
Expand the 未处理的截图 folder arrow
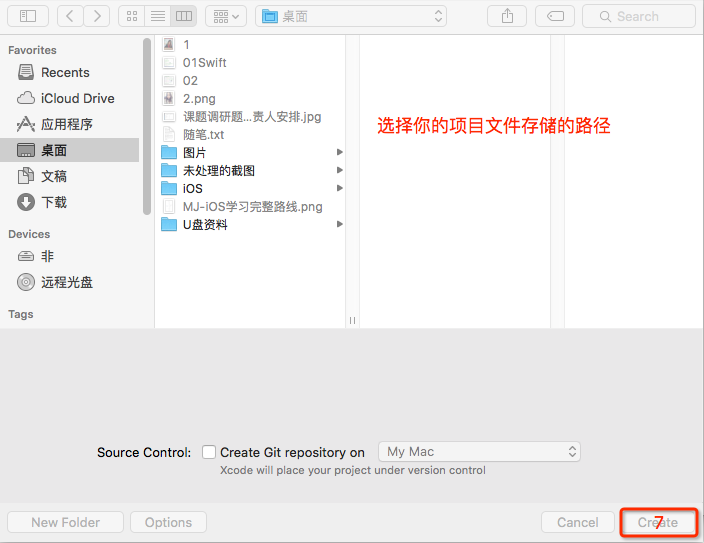(x=340, y=170)
